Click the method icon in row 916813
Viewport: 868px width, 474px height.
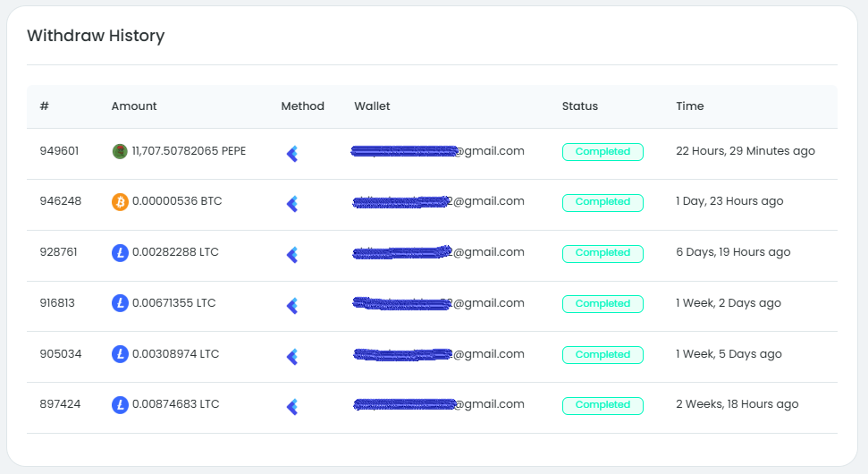292,306
